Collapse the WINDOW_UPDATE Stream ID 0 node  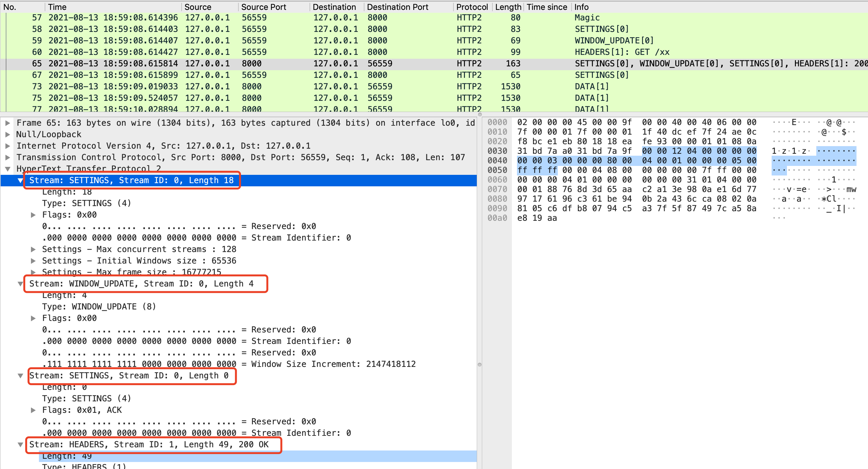(20, 284)
